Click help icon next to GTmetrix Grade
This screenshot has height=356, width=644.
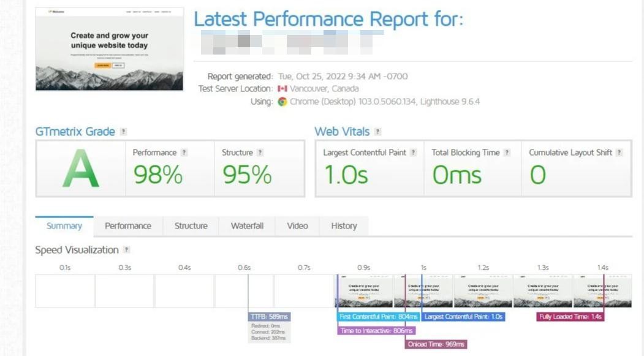coord(124,132)
